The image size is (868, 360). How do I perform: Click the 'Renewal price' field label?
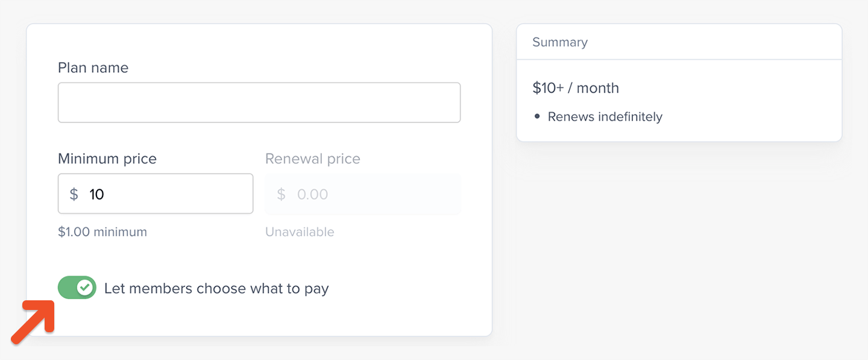click(x=313, y=159)
